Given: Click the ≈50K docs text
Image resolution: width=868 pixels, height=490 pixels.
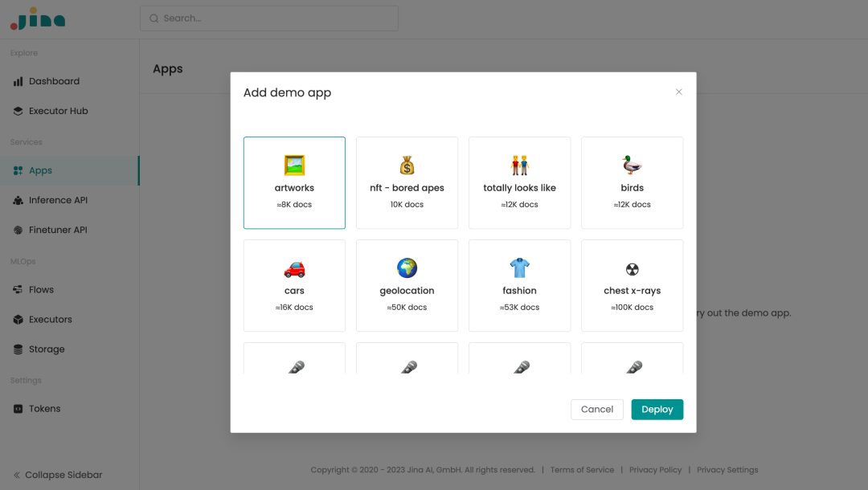Looking at the screenshot, I should 407,308.
